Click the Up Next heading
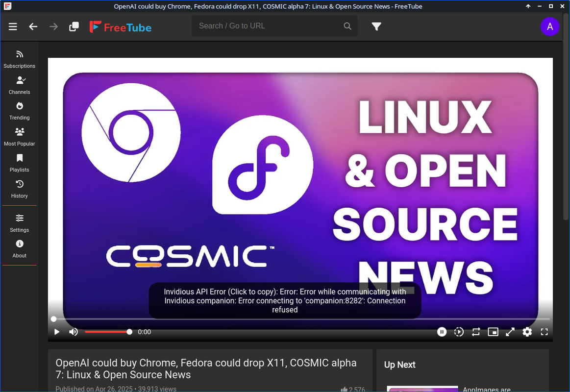Screen dimensions: 570x392 [399, 365]
